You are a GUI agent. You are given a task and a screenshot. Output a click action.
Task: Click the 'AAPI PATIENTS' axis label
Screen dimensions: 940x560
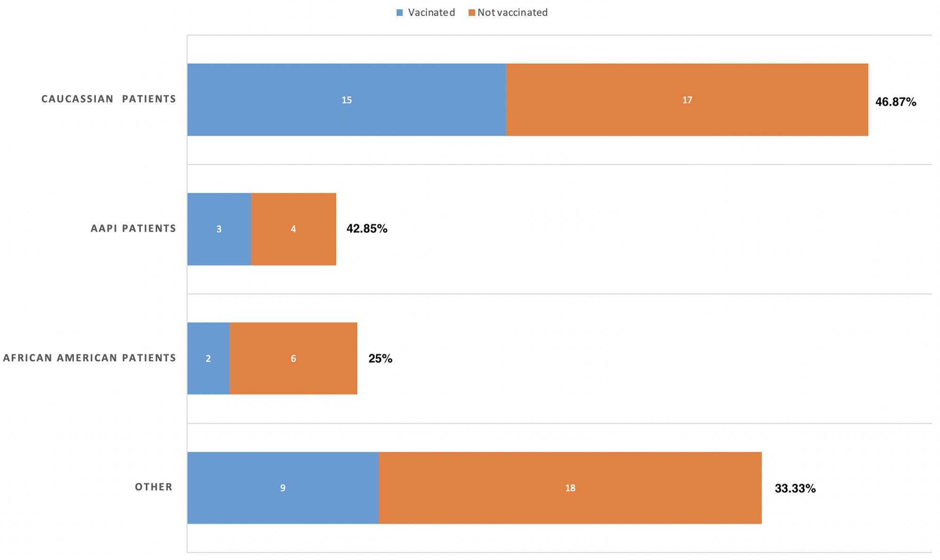tap(133, 229)
